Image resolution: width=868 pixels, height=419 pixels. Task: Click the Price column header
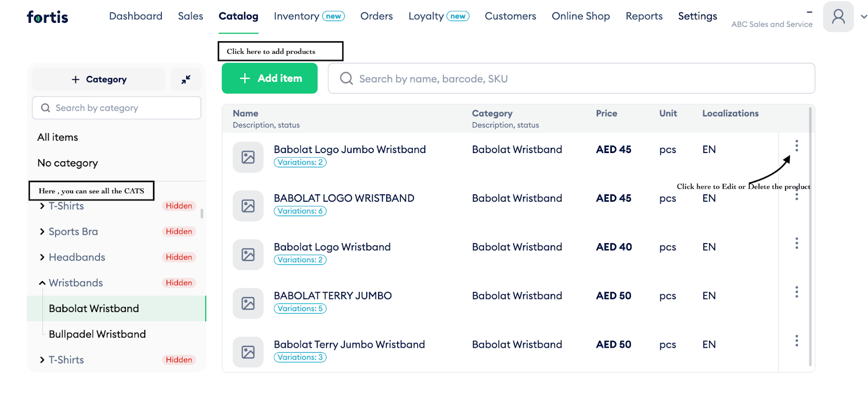[607, 113]
